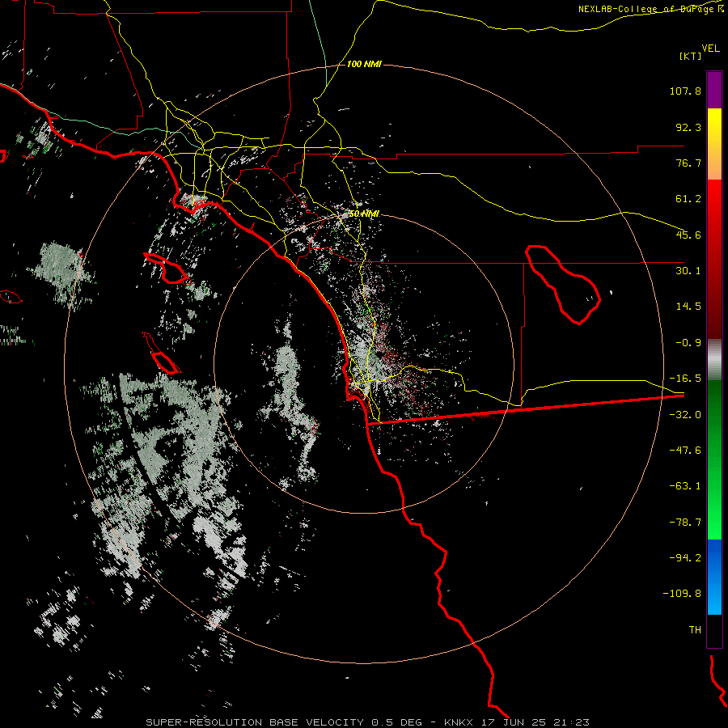
Task: Click the NEXLAB-College of DuPage watermark text
Action: tap(650, 9)
